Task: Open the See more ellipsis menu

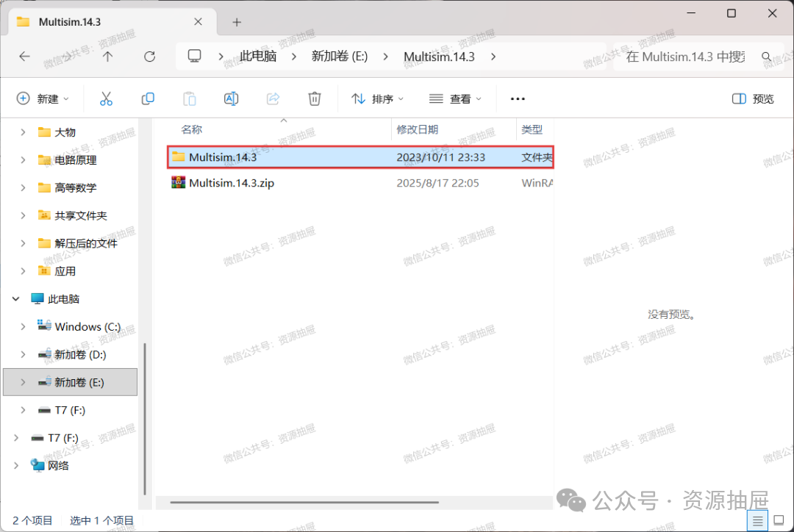Action: point(518,98)
